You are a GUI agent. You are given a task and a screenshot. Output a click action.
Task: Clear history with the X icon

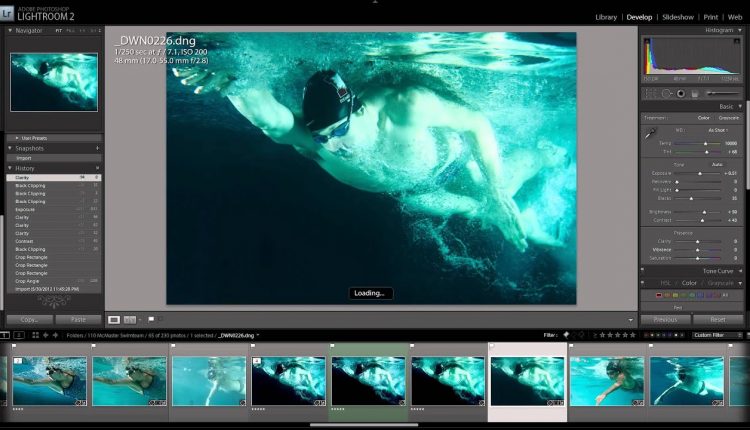pyautogui.click(x=98, y=168)
